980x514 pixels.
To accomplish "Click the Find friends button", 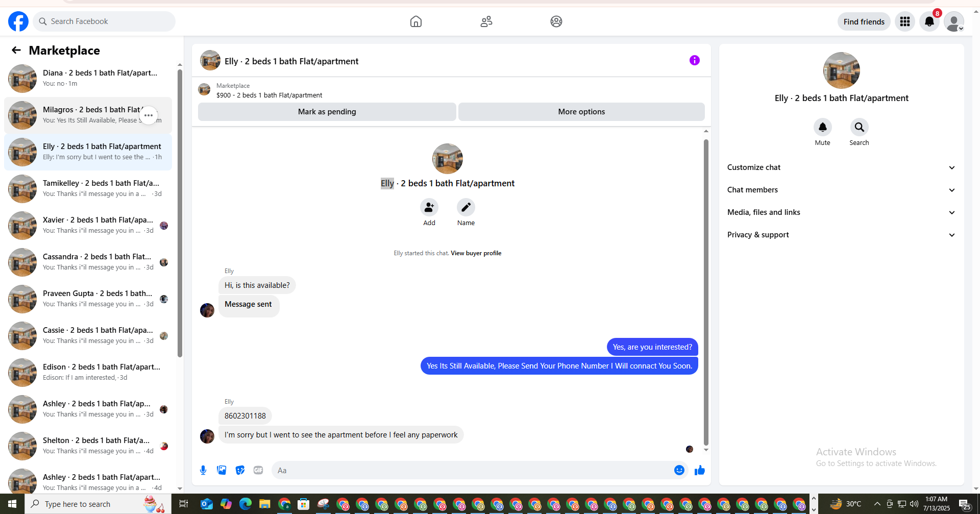I will [x=864, y=21].
